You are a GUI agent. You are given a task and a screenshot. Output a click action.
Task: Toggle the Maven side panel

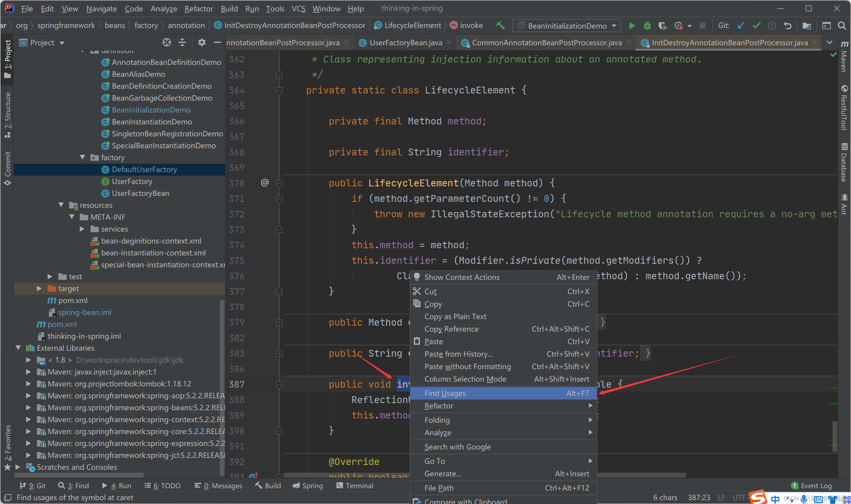click(844, 58)
